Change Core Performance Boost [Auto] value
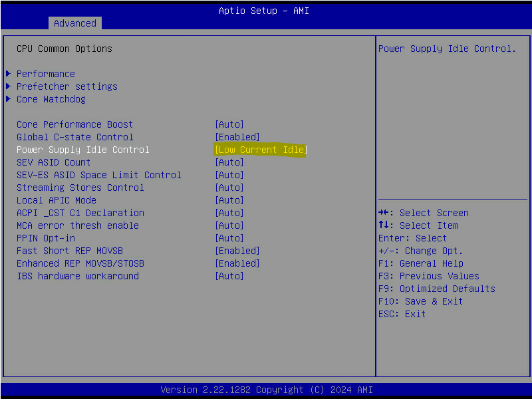Viewport: 532px width, 399px height. (229, 124)
